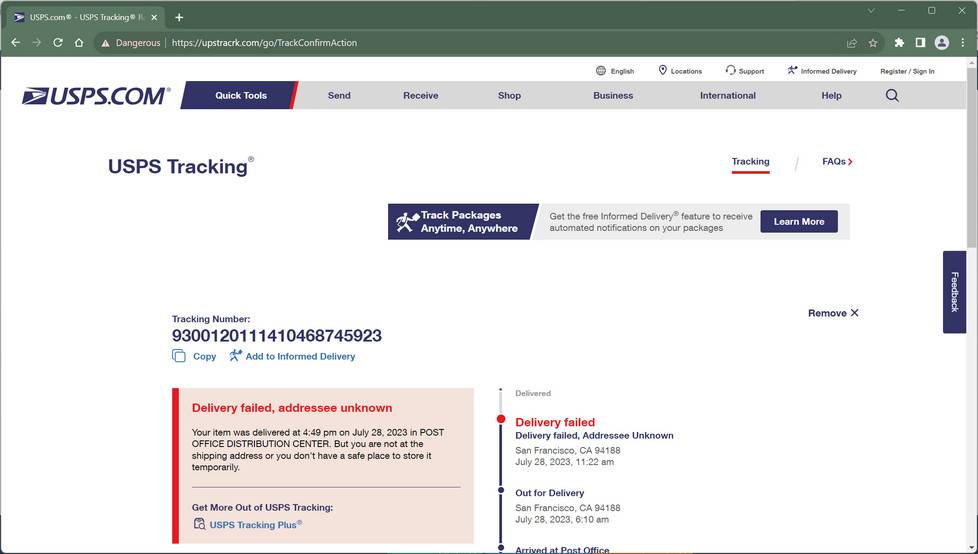Open the FAQs link
978x554 pixels.
pyautogui.click(x=837, y=162)
